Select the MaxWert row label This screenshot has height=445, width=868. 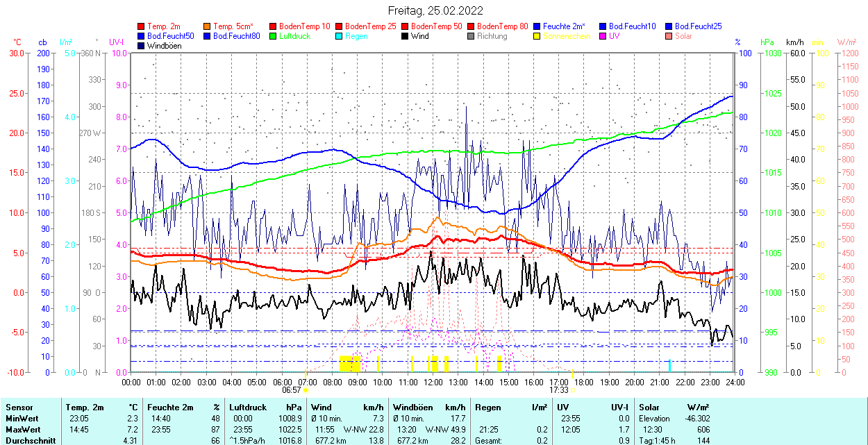tap(22, 430)
